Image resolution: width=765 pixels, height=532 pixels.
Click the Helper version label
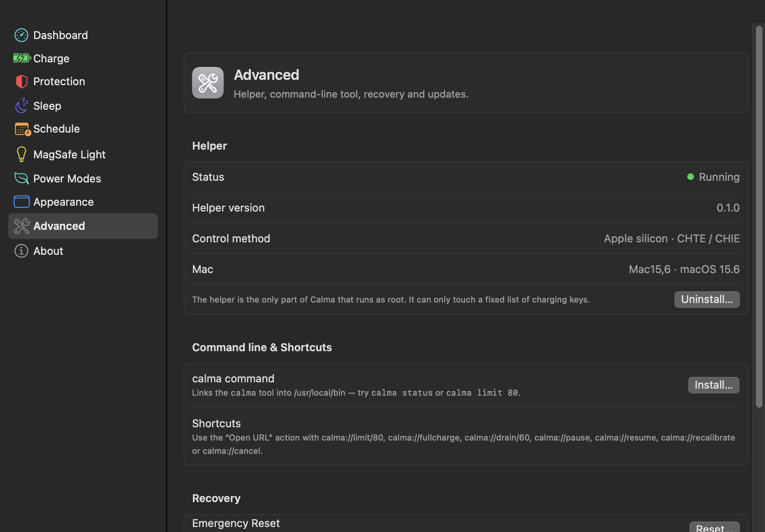[228, 208]
